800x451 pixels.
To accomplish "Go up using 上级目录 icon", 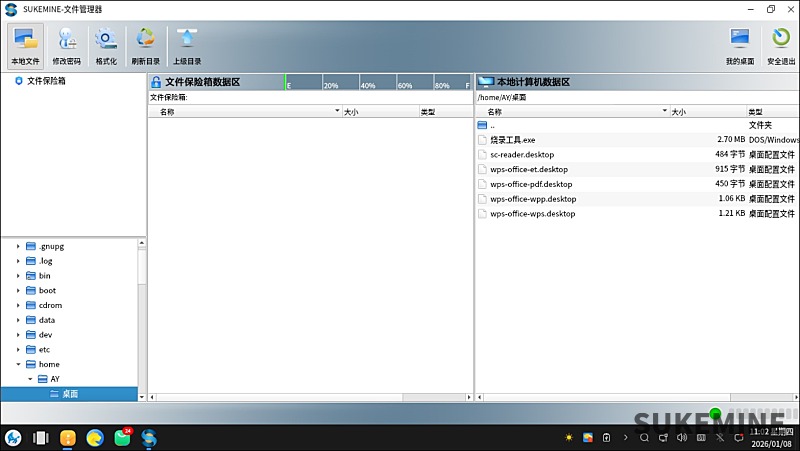I will 187,45.
